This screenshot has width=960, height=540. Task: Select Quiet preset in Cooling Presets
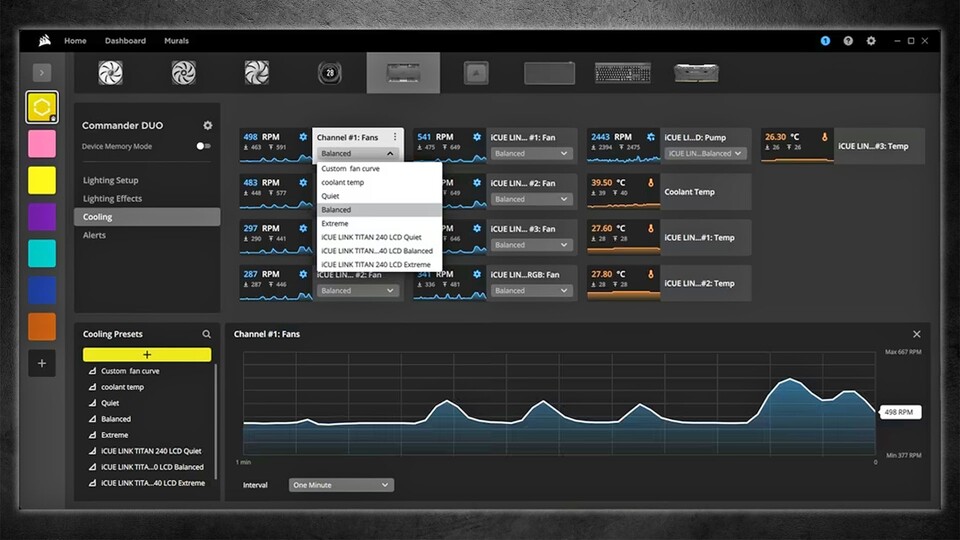pyautogui.click(x=147, y=403)
